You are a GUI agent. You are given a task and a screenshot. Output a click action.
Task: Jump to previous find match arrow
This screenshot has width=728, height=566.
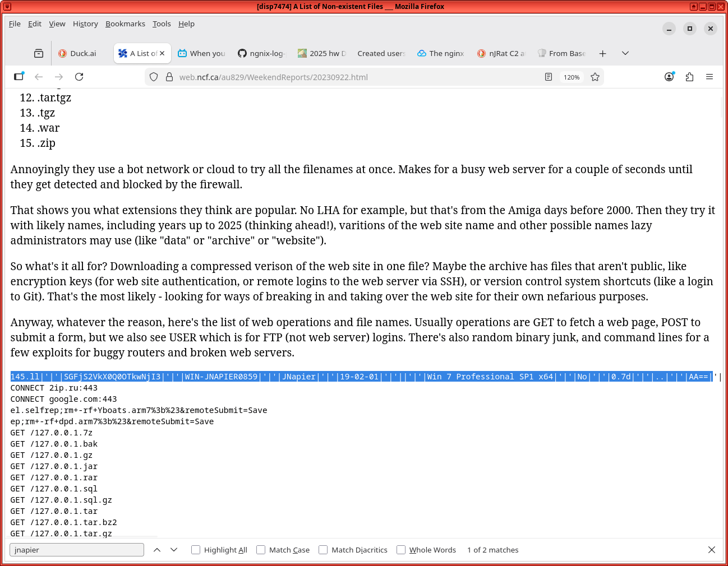click(157, 550)
